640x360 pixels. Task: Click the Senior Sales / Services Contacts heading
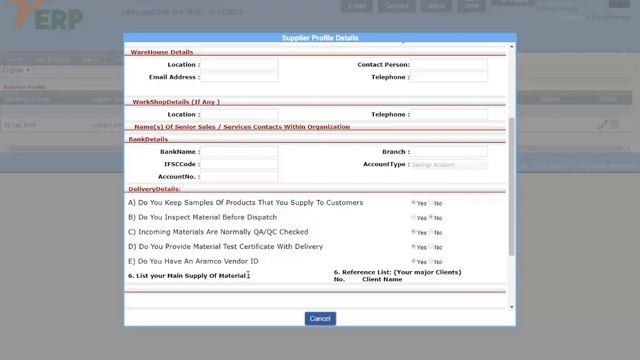[x=242, y=127]
